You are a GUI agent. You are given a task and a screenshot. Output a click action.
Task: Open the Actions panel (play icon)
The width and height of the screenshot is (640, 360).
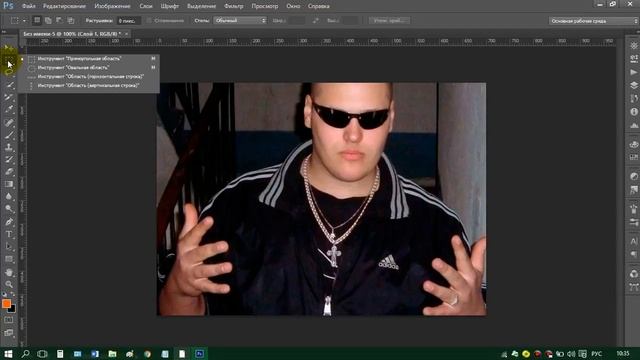pyautogui.click(x=633, y=72)
